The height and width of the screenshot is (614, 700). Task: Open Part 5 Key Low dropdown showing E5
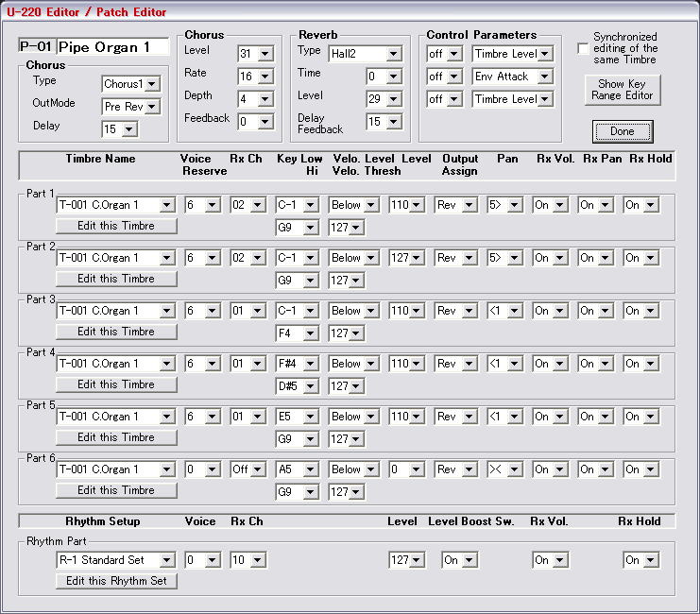point(297,417)
